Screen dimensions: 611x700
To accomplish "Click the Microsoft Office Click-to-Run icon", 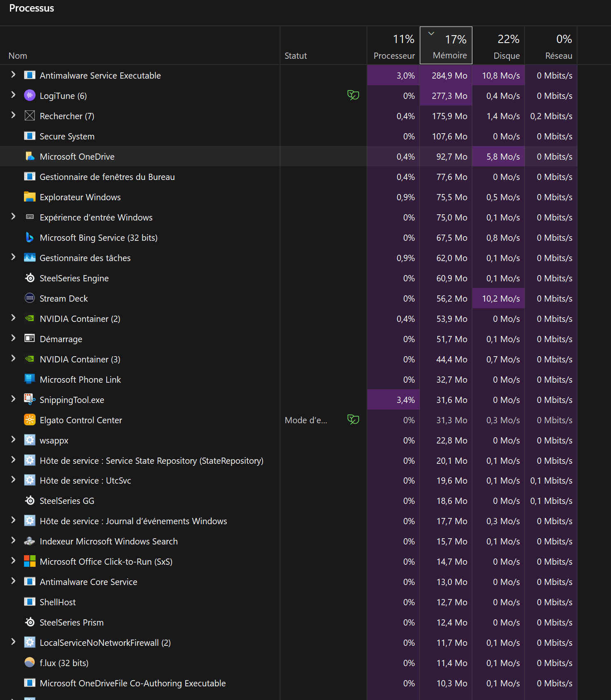I will tap(30, 561).
